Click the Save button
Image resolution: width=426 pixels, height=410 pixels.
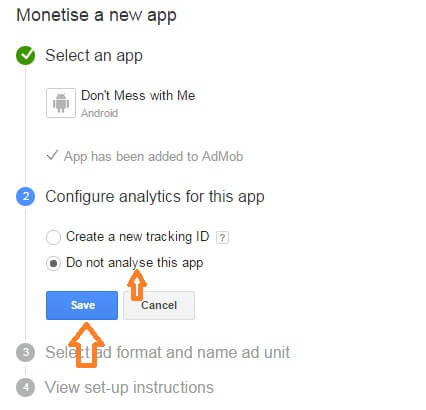[82, 305]
